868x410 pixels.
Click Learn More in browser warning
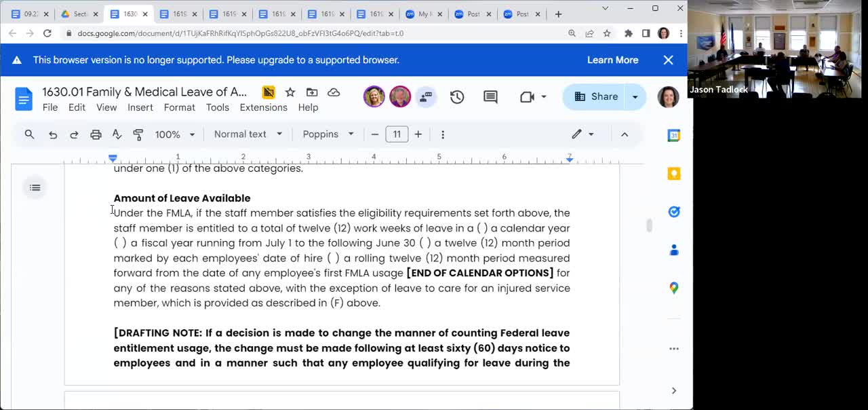click(612, 60)
